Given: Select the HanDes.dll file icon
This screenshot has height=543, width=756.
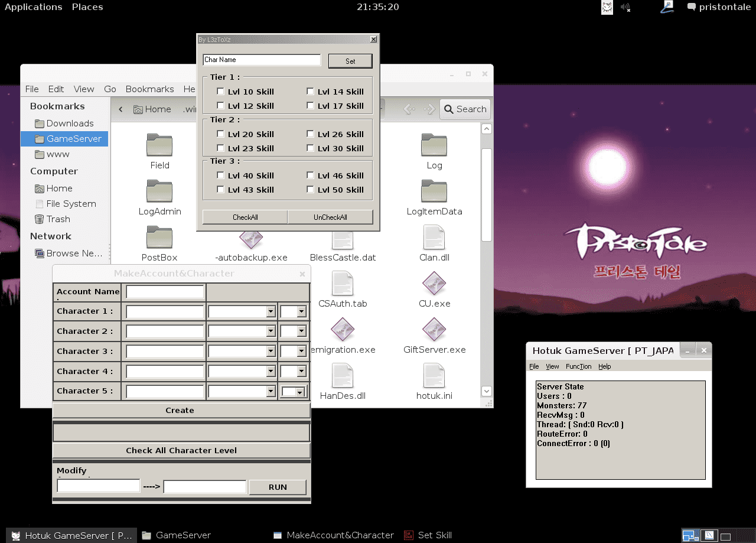Looking at the screenshot, I should point(343,376).
